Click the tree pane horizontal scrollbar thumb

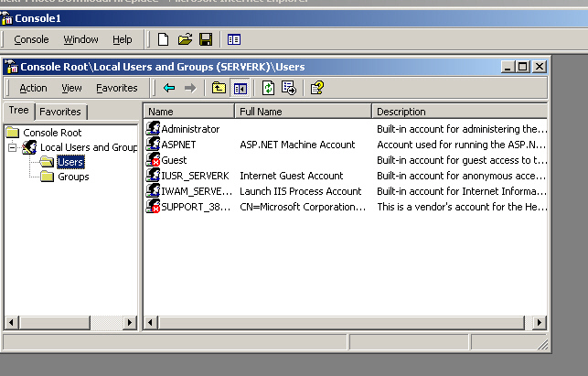55,322
